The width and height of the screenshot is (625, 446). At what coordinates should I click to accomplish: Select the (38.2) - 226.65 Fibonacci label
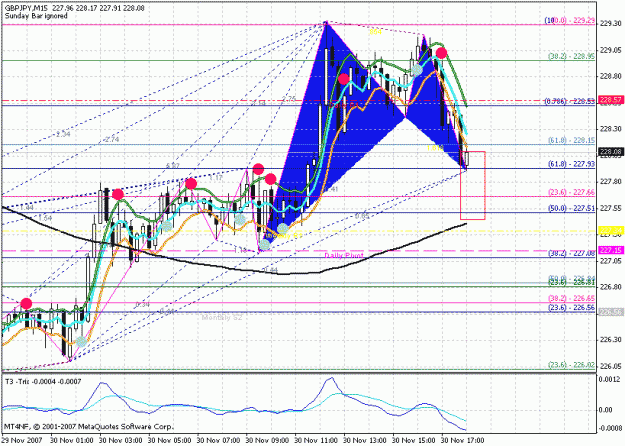point(571,298)
